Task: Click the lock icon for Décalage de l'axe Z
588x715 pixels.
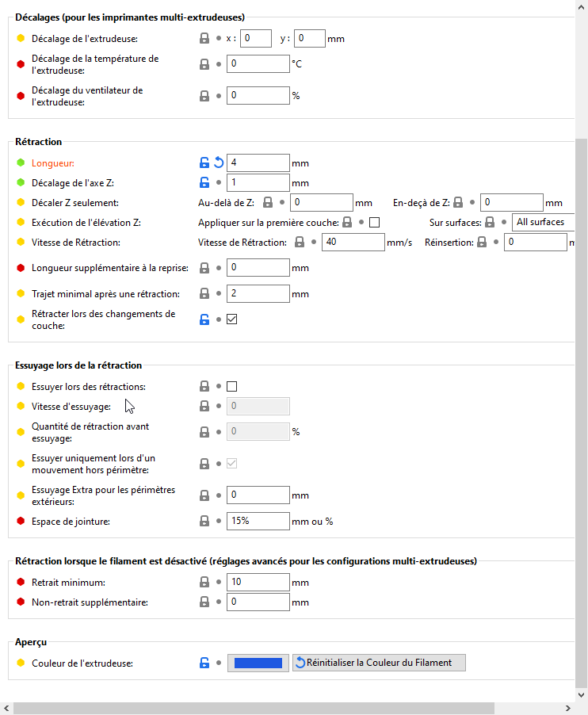Action: [204, 183]
